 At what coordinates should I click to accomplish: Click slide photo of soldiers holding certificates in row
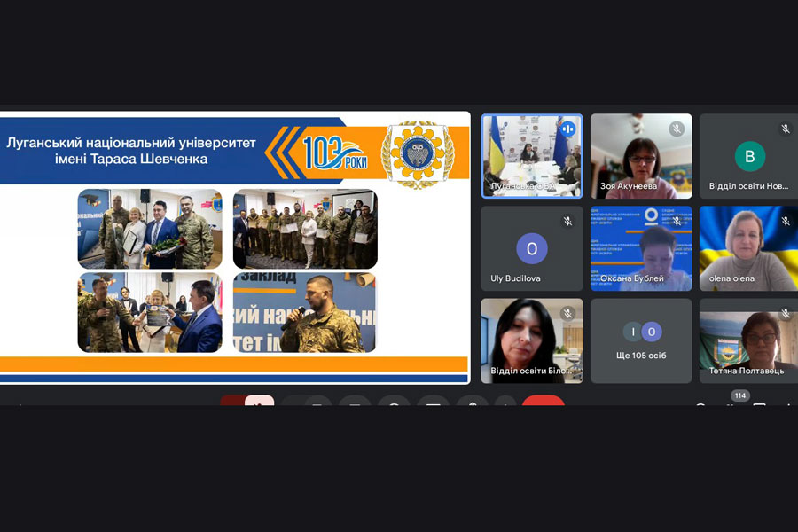coord(305,229)
